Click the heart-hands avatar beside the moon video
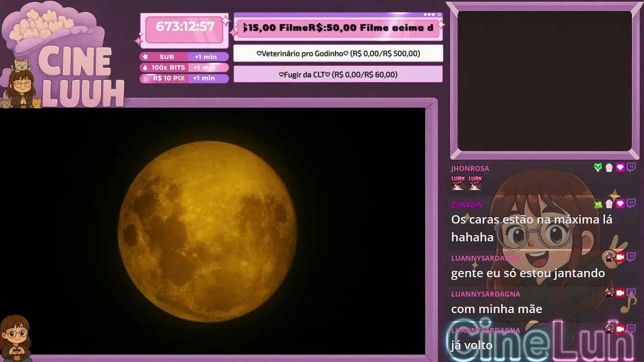Image resolution: width=644 pixels, height=362 pixels. click(x=16, y=338)
